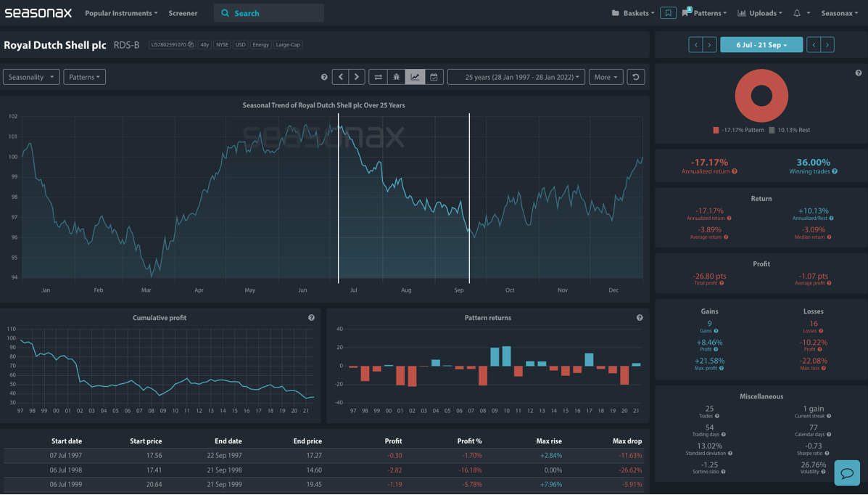The width and height of the screenshot is (868, 495).
Task: Focus the Search input field
Action: click(269, 13)
